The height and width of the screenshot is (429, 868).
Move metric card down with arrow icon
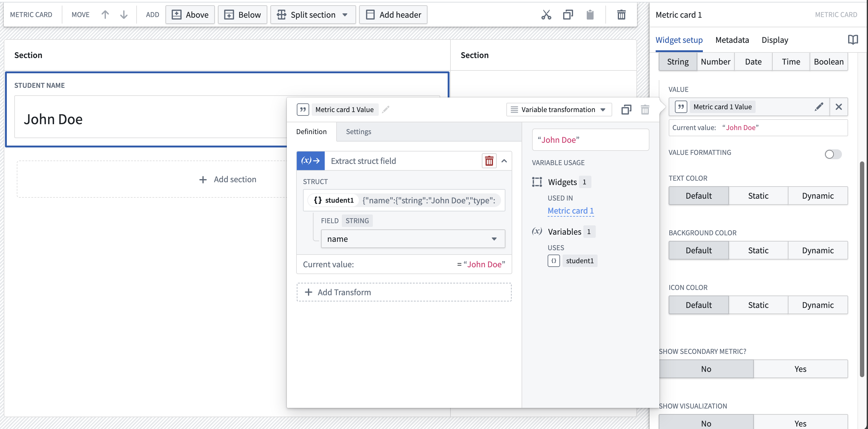pyautogui.click(x=124, y=15)
